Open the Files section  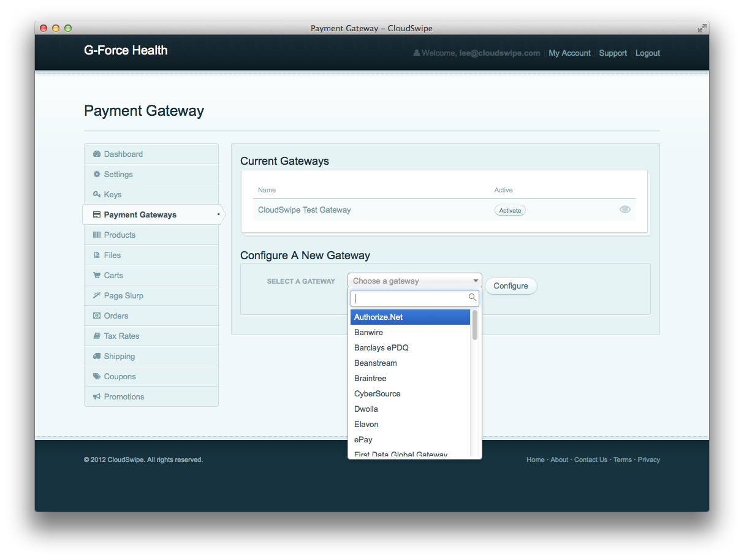click(x=151, y=255)
